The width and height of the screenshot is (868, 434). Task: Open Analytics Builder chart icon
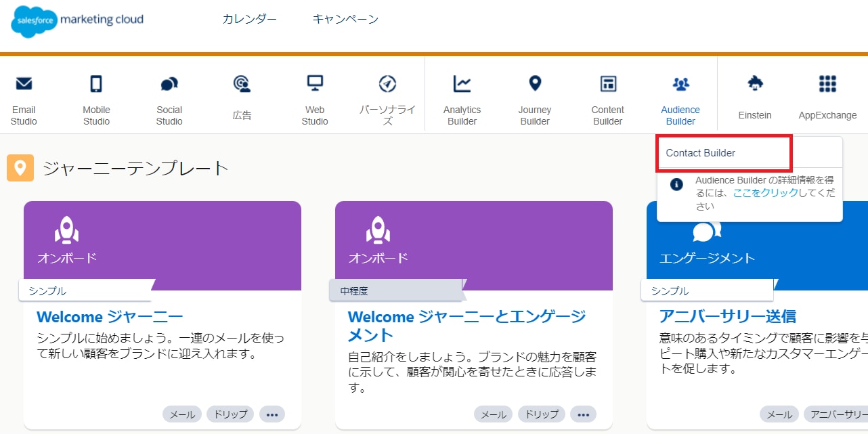coord(462,83)
